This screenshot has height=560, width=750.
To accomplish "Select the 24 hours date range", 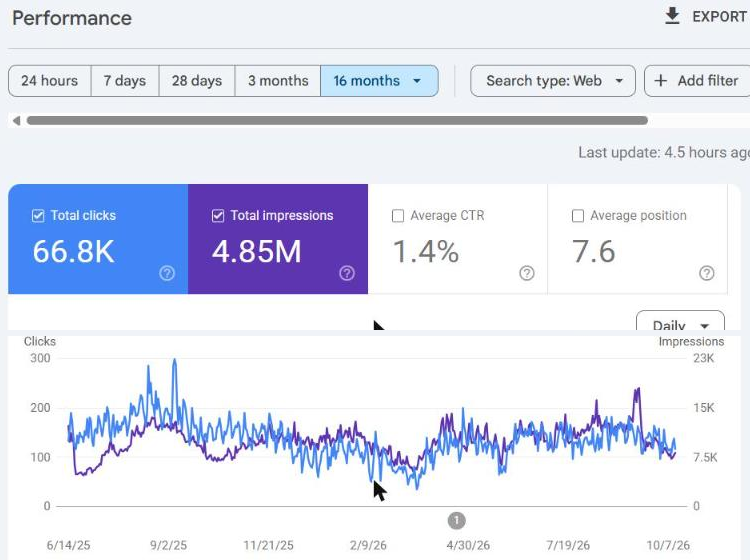I will pos(50,81).
